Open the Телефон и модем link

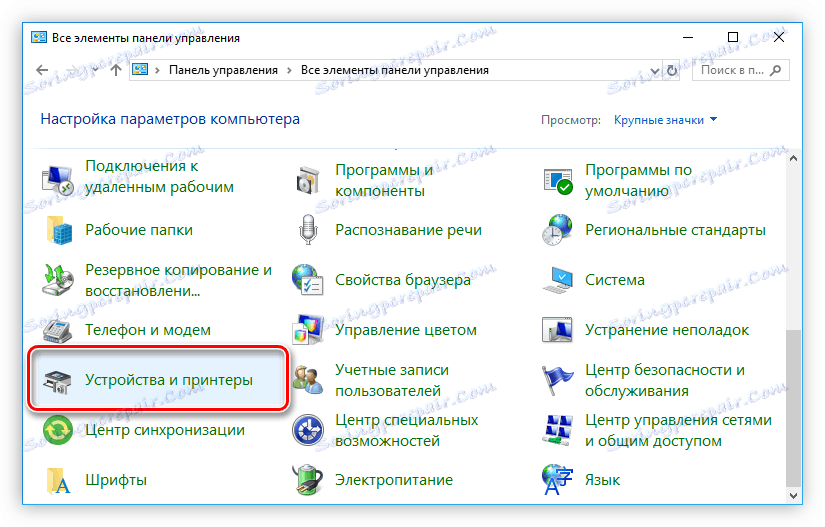[148, 330]
